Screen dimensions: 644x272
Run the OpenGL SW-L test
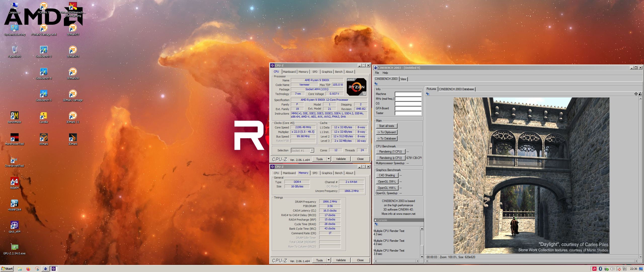[x=387, y=182]
